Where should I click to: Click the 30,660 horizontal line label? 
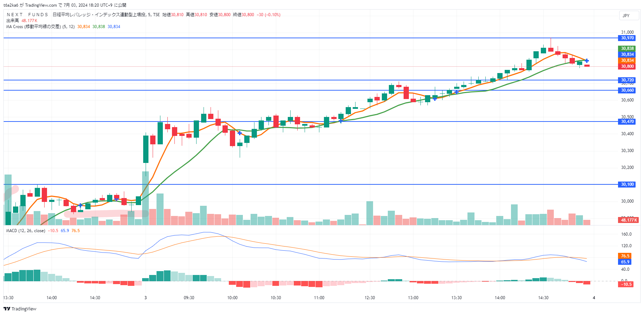tap(627, 90)
